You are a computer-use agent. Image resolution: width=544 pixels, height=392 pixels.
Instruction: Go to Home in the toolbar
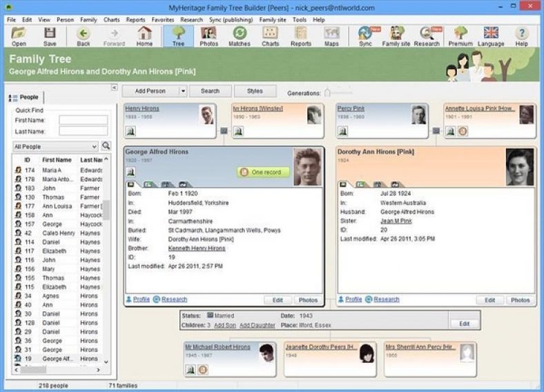(144, 37)
